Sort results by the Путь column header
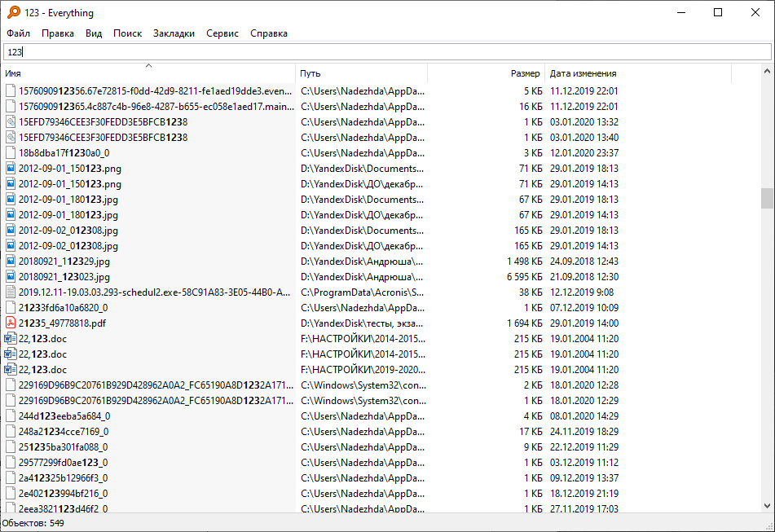 361,73
